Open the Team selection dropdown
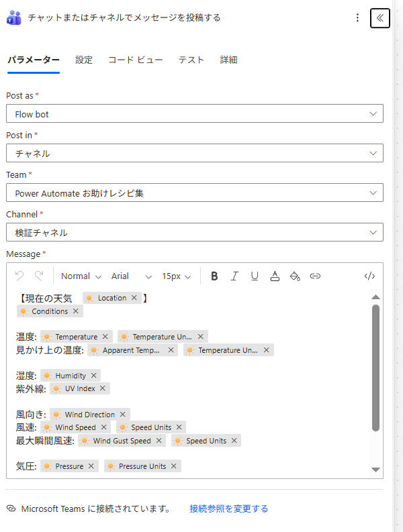The height and width of the screenshot is (532, 403). point(195,193)
